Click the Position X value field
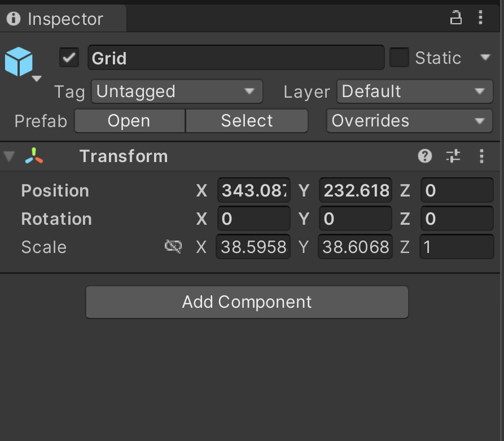 click(x=254, y=190)
